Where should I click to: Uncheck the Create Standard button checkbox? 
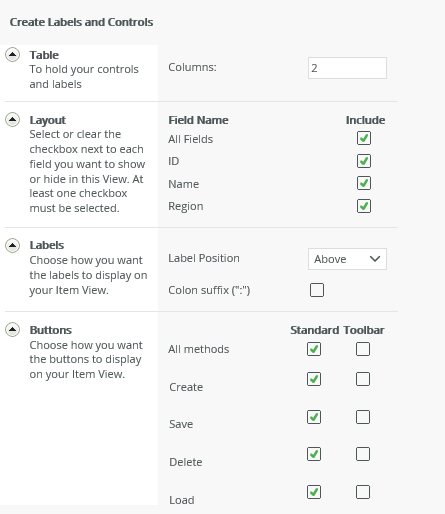point(314,379)
